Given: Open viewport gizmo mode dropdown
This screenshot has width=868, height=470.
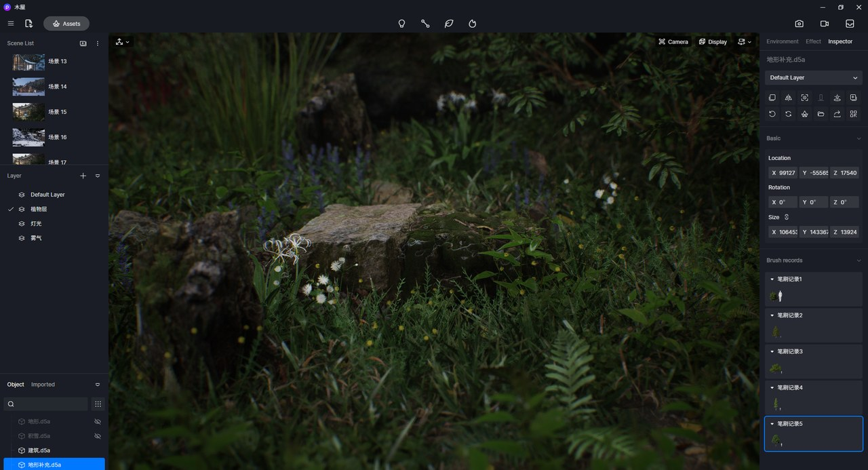Looking at the screenshot, I should pos(122,42).
